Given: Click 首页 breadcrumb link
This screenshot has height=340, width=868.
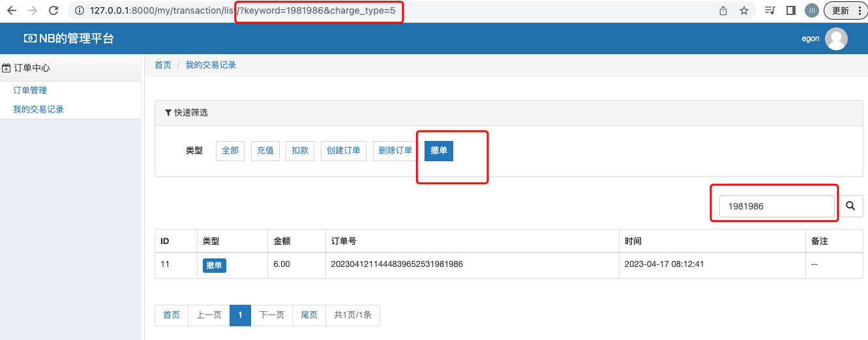Looking at the screenshot, I should [163, 65].
